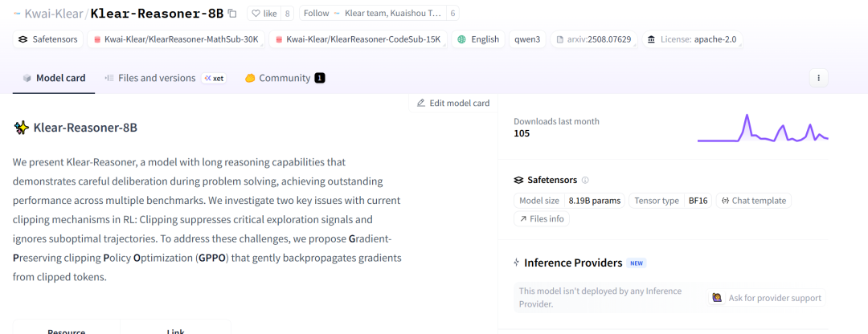868x334 pixels.
Task: Open the Kwai-Klear organization link
Action: click(x=53, y=14)
